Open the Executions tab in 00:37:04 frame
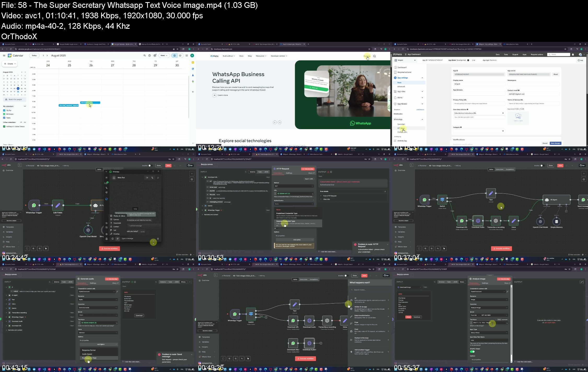This screenshot has height=372, width=588. (x=499, y=169)
